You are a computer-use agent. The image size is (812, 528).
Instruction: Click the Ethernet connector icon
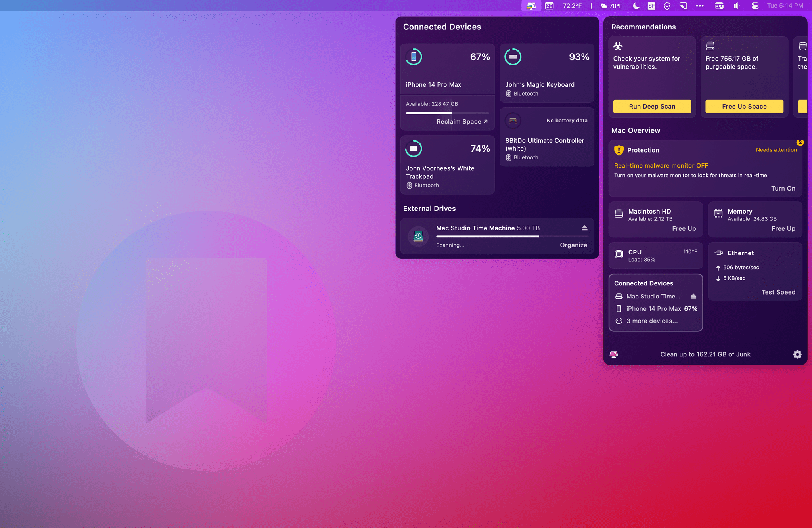click(718, 253)
